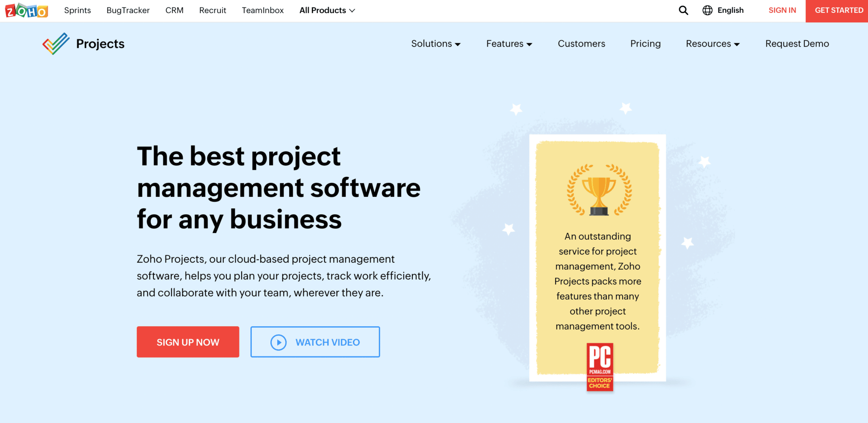Click the play icon in Watch Video

(278, 342)
